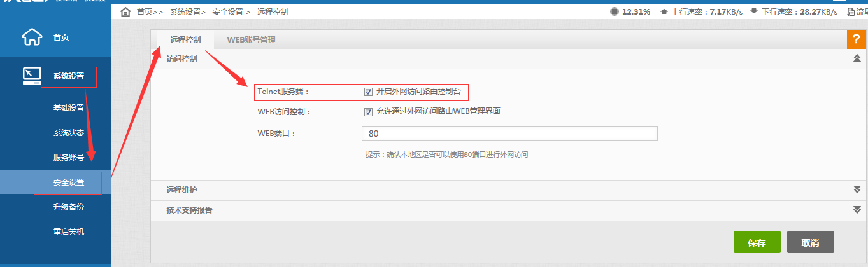Open 升级备份 in the sidebar
This screenshot has width=868, height=267.
tap(69, 207)
